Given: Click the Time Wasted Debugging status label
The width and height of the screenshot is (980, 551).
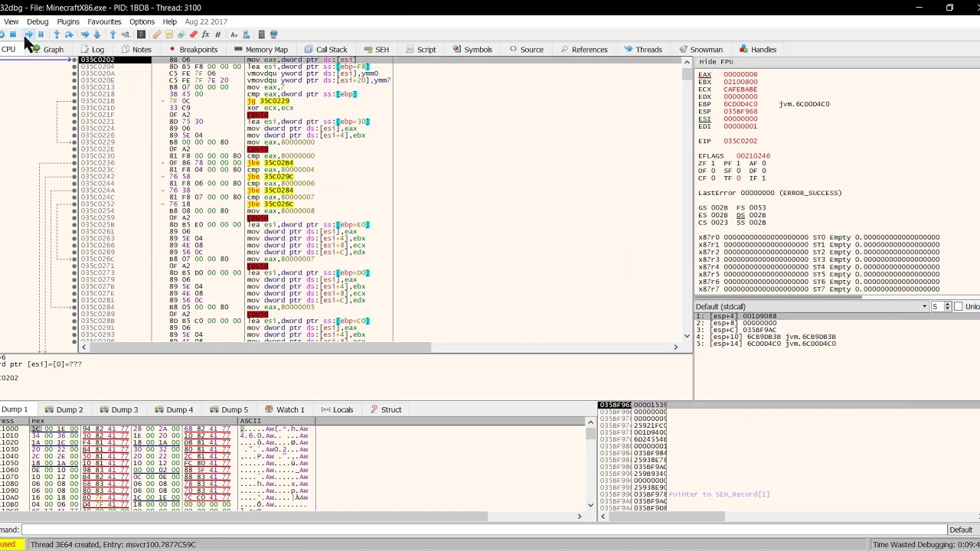Looking at the screenshot, I should tap(926, 545).
